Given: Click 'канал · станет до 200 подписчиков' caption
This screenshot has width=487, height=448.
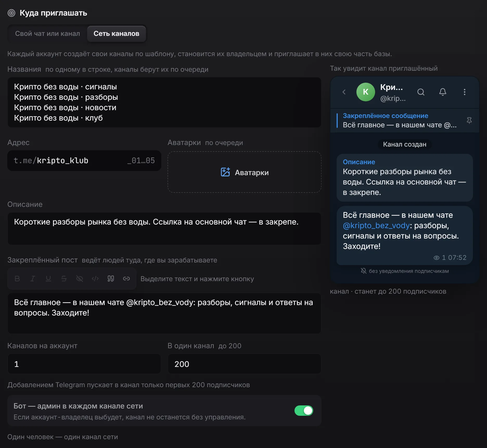Looking at the screenshot, I should click(x=388, y=291).
